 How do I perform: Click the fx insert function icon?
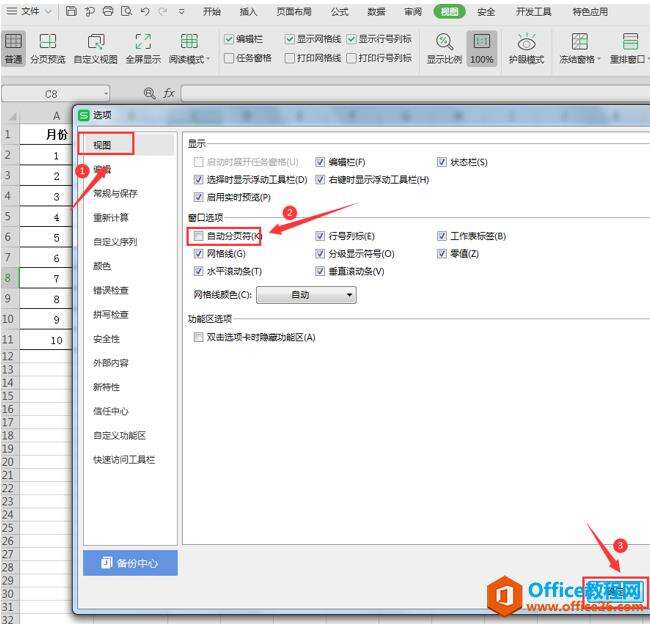169,93
